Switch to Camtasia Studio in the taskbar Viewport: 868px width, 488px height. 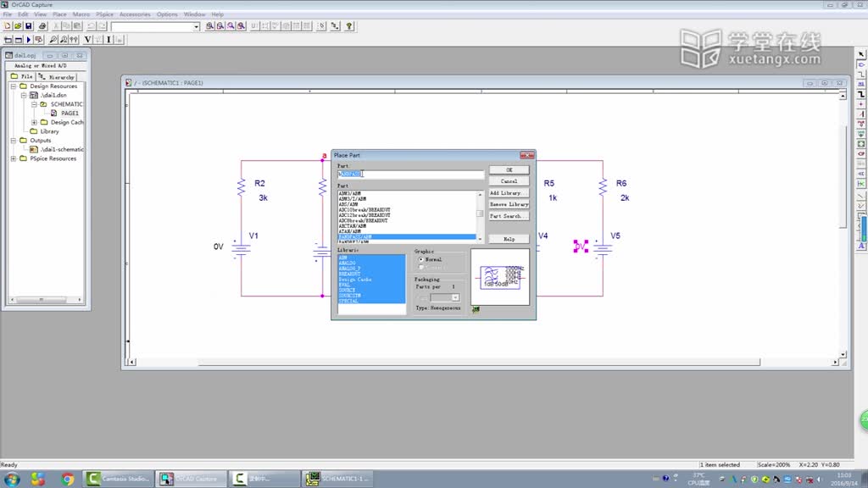[x=119, y=479]
